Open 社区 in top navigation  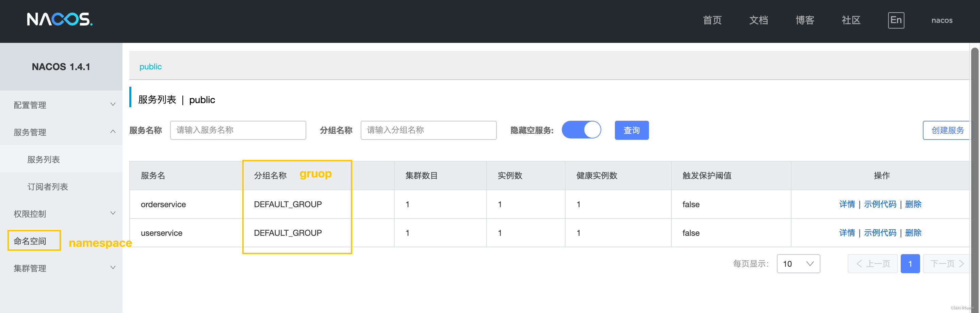coord(851,20)
